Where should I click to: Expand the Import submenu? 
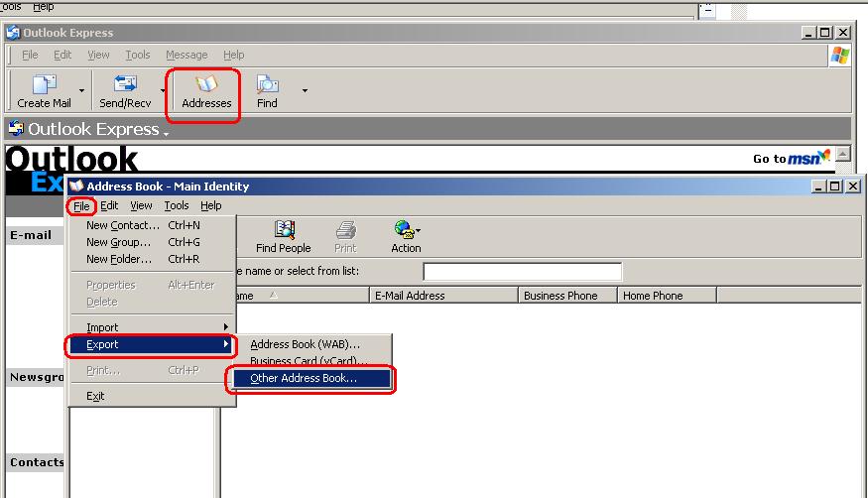pos(151,327)
